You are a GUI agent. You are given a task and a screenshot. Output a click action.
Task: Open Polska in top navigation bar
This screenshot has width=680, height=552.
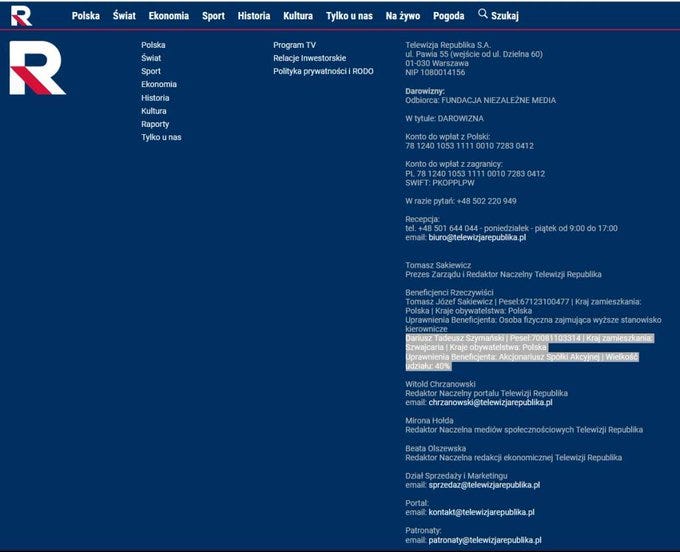pyautogui.click(x=86, y=16)
